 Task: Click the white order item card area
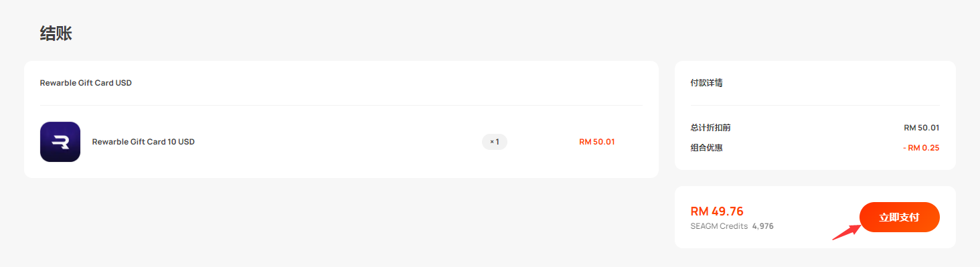[341, 120]
